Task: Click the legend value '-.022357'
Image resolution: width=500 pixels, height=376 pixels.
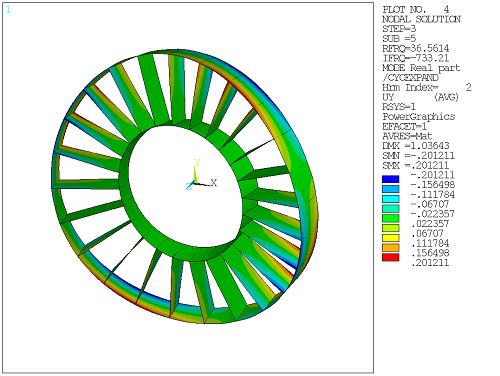Action: pos(433,214)
